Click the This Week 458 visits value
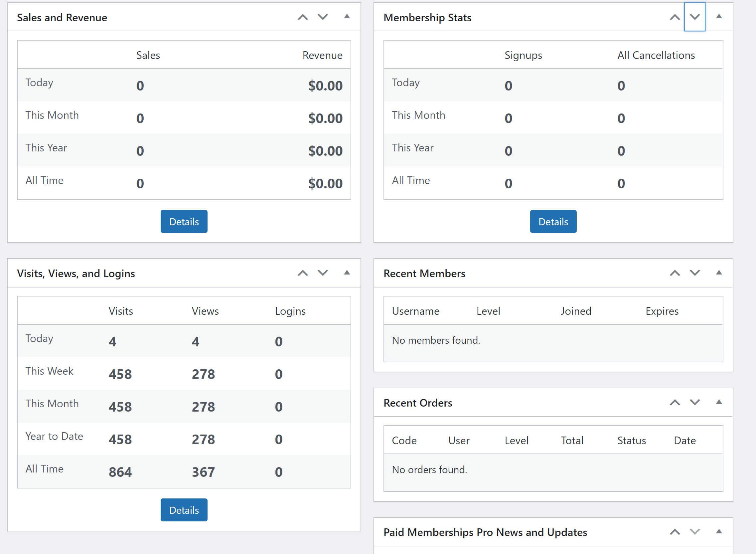The height and width of the screenshot is (554, 756). click(x=120, y=374)
